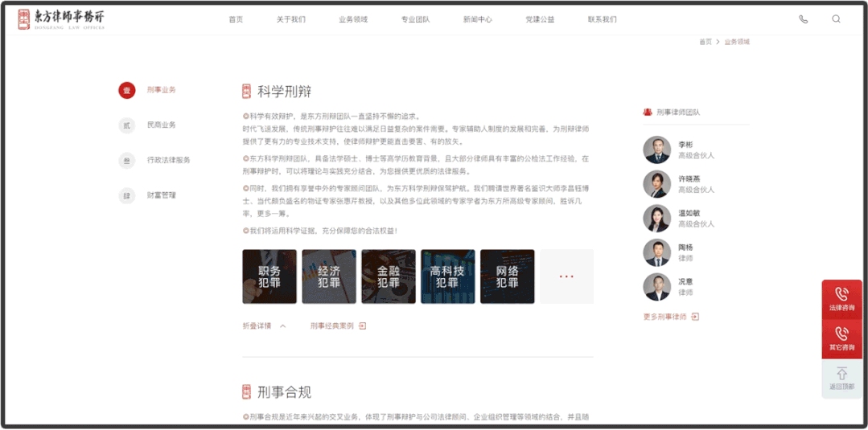This screenshot has height=430, width=868.
Task: Select 财富管理 sidebar label
Action: pyautogui.click(x=162, y=195)
